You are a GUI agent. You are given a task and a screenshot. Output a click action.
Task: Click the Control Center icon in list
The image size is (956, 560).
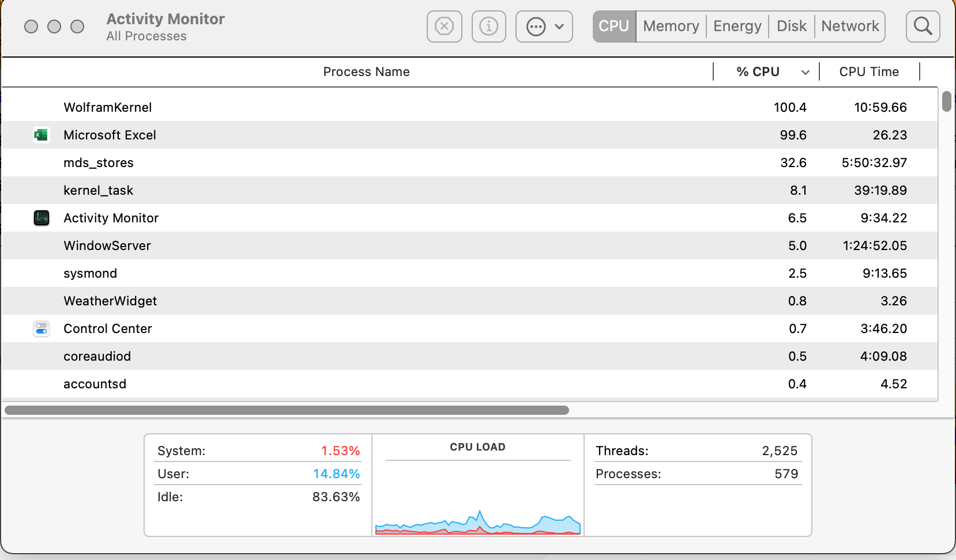pyautogui.click(x=41, y=328)
